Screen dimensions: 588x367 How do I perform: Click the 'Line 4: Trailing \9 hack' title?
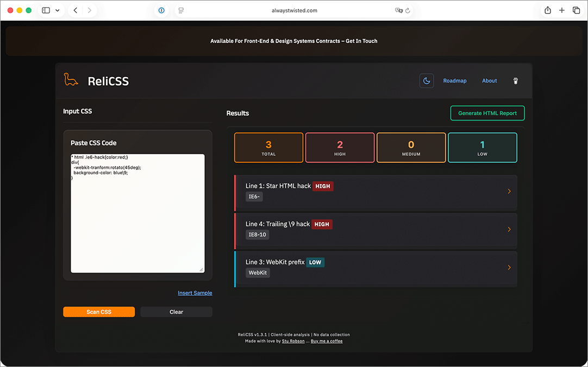[x=278, y=224]
